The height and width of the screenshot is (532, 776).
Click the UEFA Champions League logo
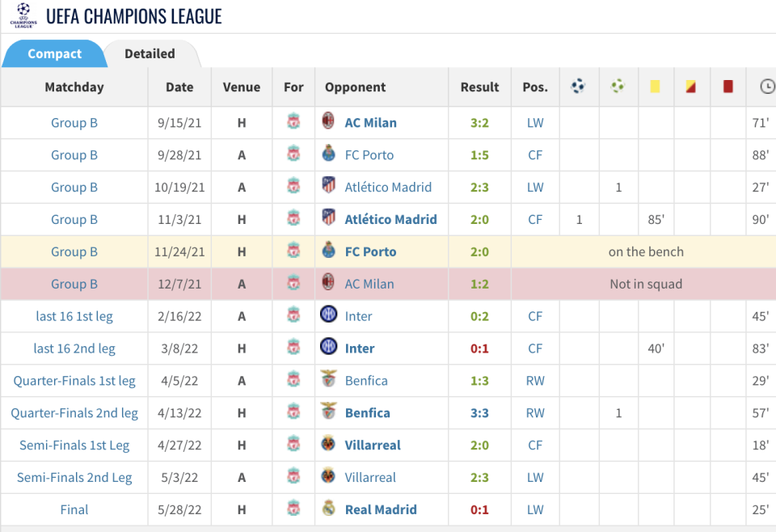[x=23, y=16]
